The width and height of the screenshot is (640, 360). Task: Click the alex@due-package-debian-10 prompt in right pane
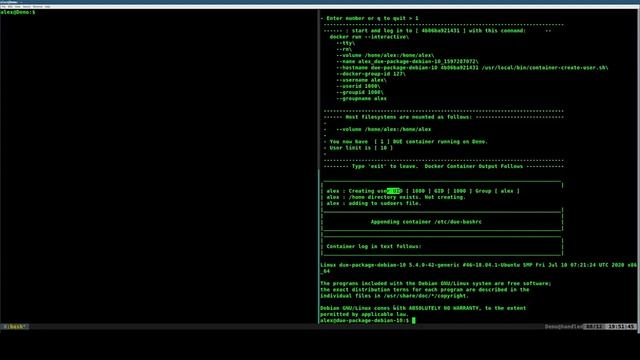364,320
